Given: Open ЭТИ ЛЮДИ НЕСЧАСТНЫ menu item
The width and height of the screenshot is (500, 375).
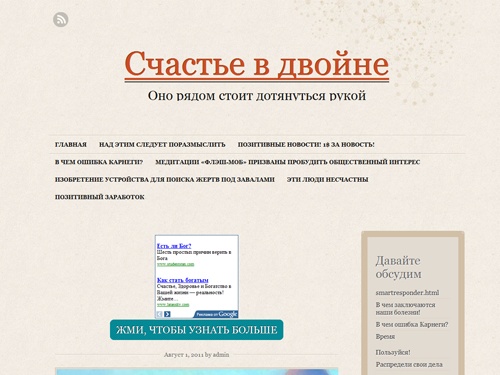Looking at the screenshot, I should pyautogui.click(x=328, y=179).
